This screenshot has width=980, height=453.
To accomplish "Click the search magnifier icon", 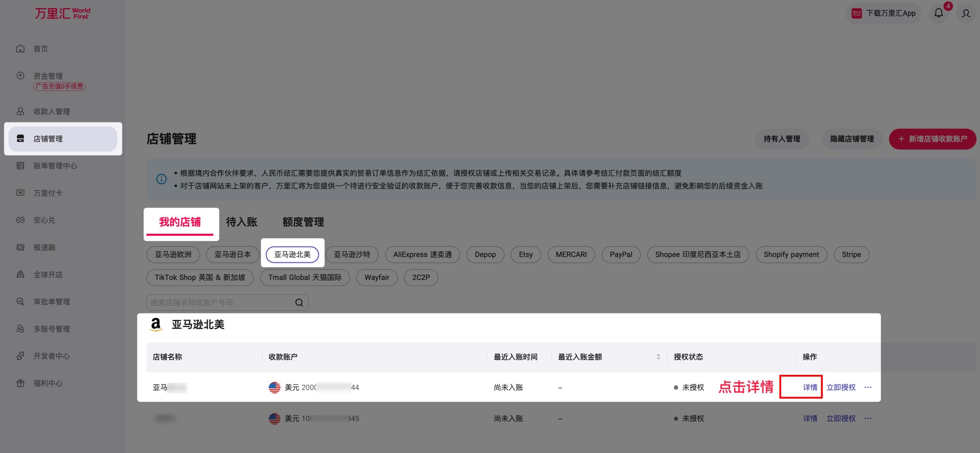I will tap(299, 303).
